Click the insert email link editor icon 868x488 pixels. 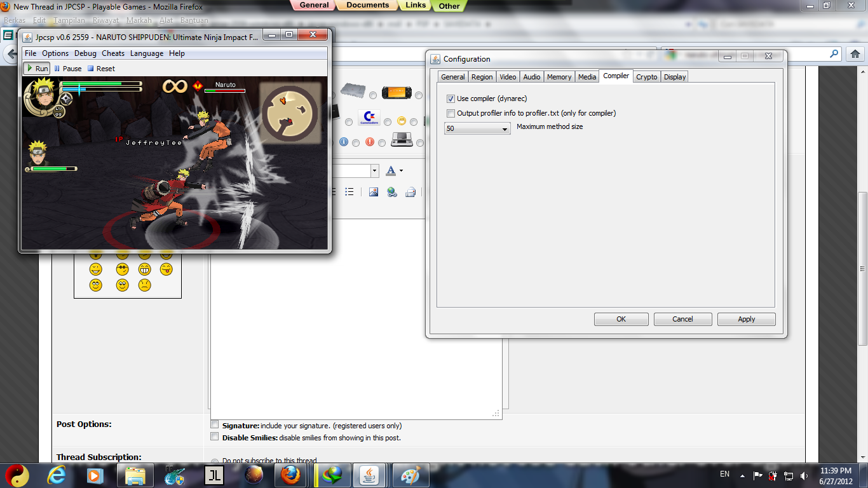[x=410, y=192]
